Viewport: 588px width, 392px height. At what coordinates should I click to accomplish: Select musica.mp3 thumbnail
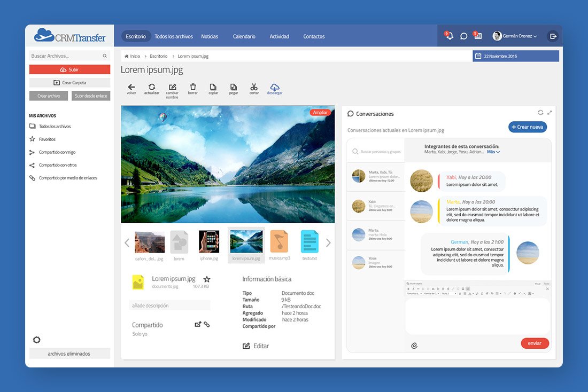[x=280, y=246]
